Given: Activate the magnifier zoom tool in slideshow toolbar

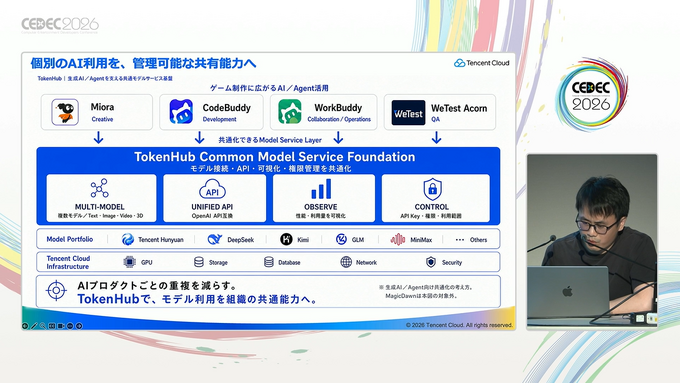Looking at the screenshot, I should [x=43, y=326].
